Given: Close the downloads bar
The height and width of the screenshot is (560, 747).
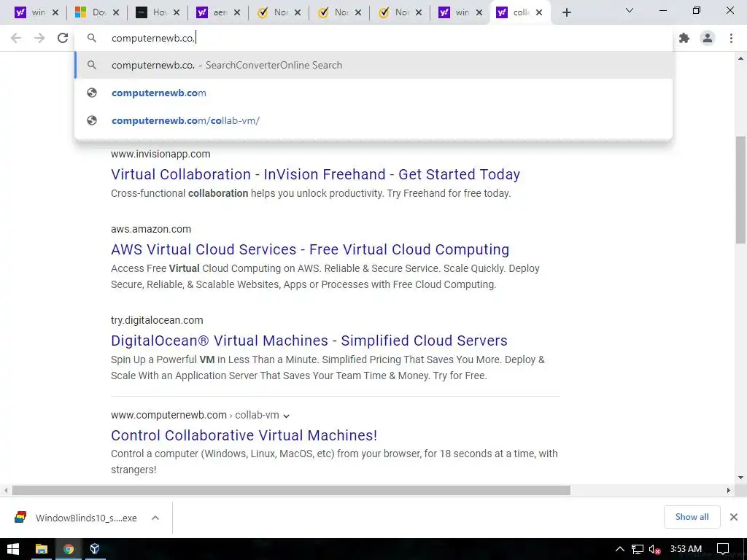Looking at the screenshot, I should pos(734,517).
